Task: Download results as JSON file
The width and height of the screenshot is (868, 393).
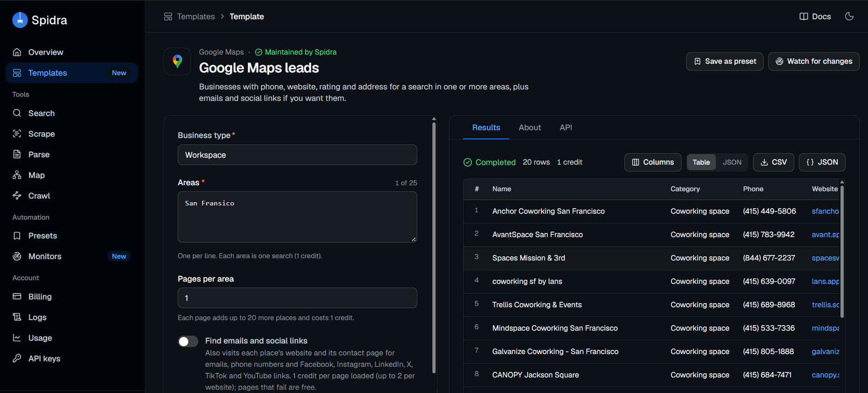Action: coord(822,162)
